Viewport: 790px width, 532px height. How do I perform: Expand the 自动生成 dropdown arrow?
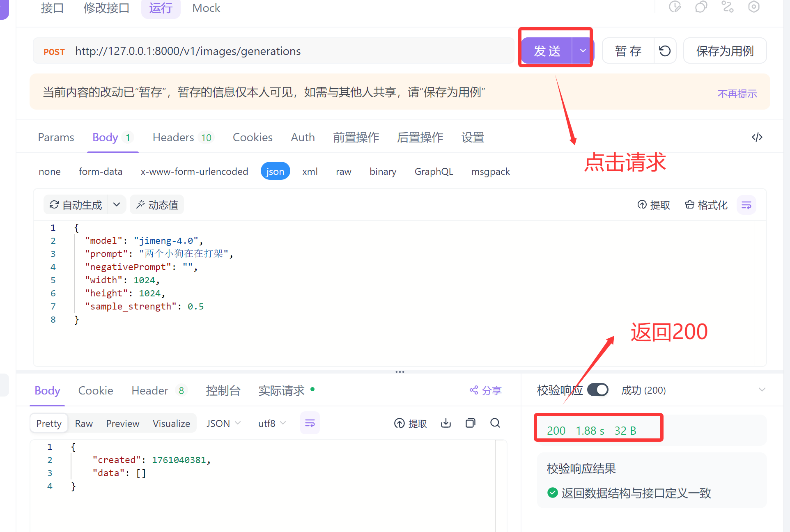coord(117,205)
